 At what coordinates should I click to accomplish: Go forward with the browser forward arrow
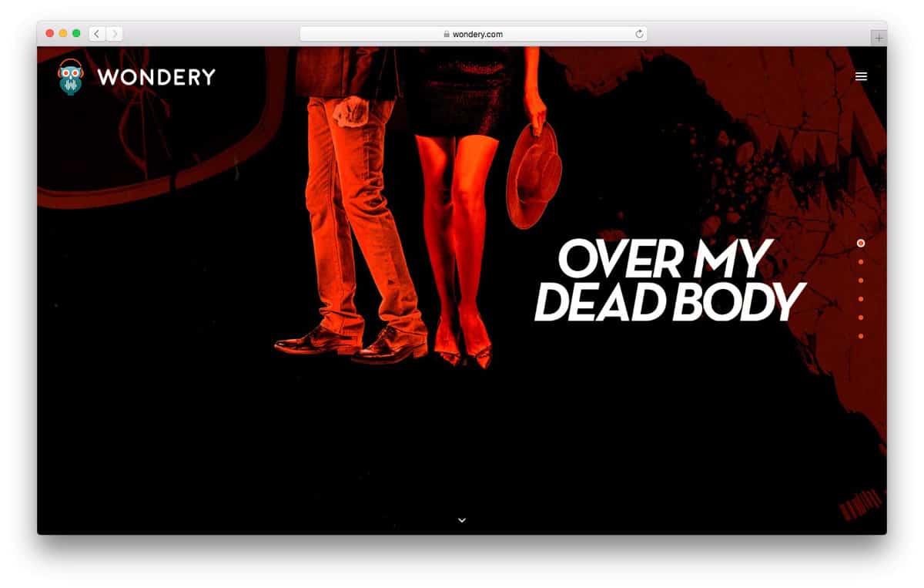click(x=114, y=34)
